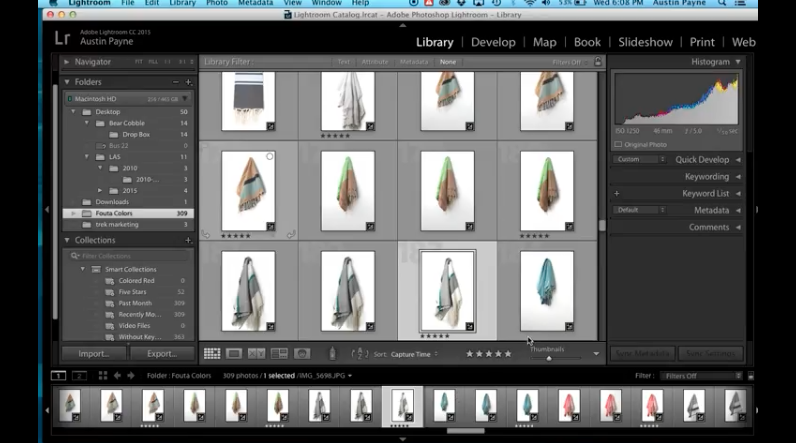
Task: Open Compare view (X|Y) icon
Action: point(256,354)
